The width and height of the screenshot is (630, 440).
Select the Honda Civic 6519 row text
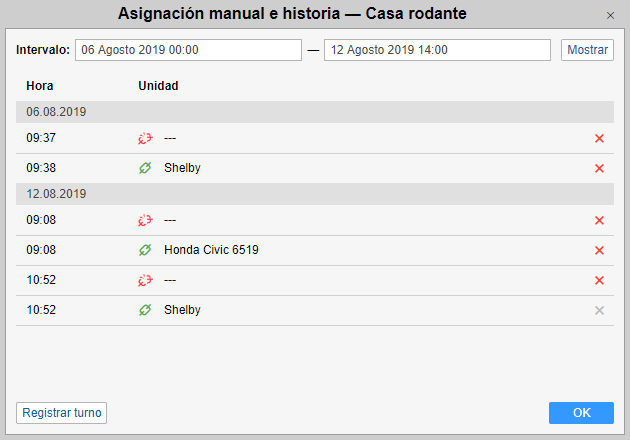coord(211,250)
